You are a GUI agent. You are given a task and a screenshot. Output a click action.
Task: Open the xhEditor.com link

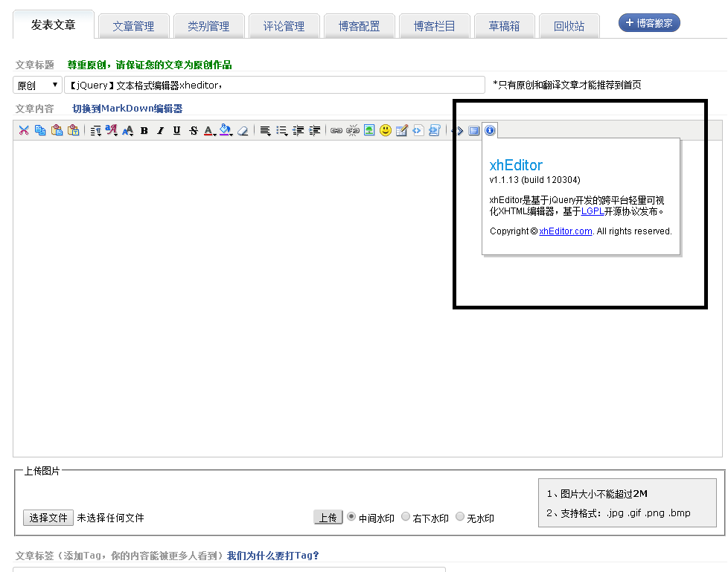[566, 231]
